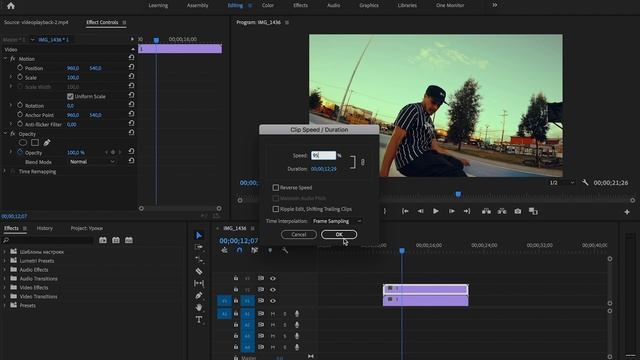
Task: Pick the free draw bezier mask pen
Action: tap(47, 142)
